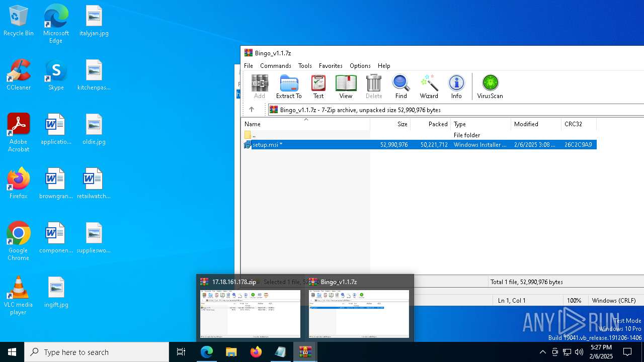
Task: Sort files by the Size column header
Action: 390,124
